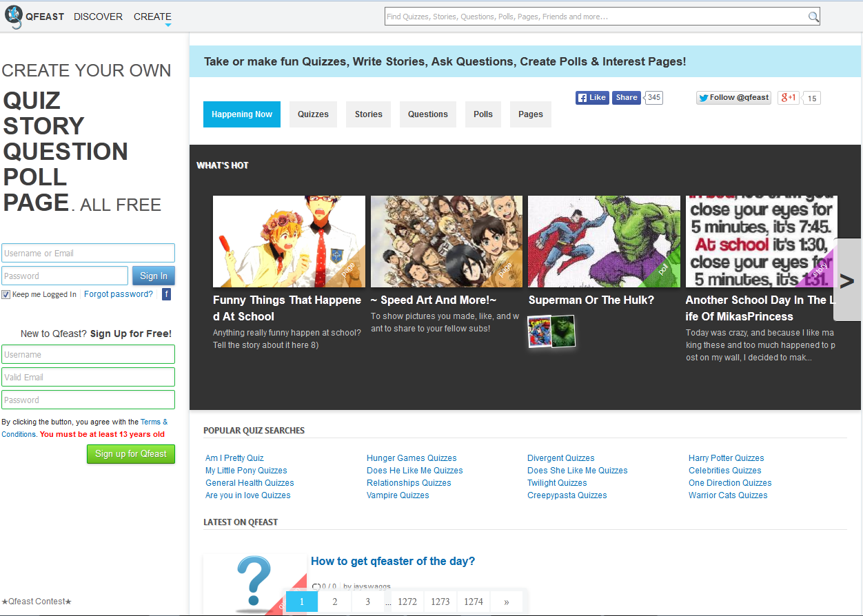Select the Happening Now tab
This screenshot has width=863, height=616.
pos(242,114)
